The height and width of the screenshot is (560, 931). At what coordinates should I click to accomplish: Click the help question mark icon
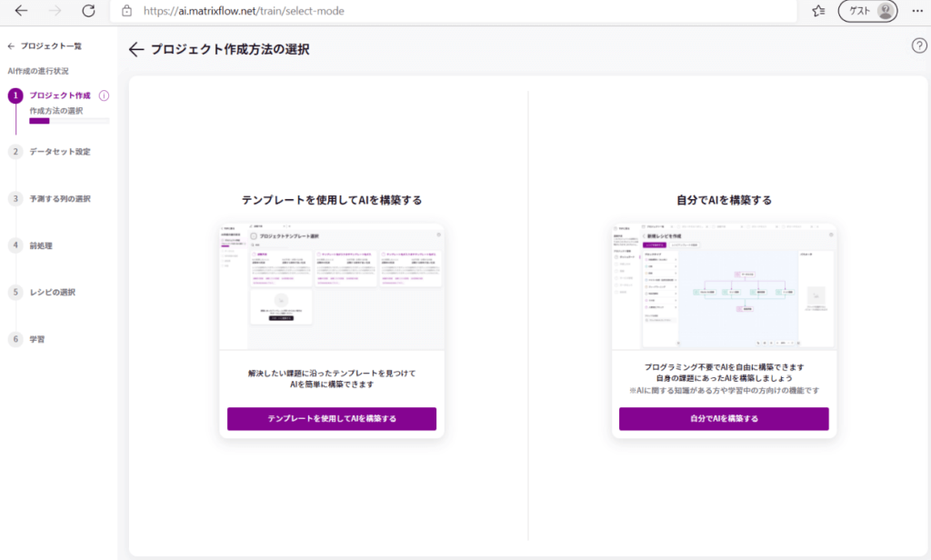click(919, 46)
